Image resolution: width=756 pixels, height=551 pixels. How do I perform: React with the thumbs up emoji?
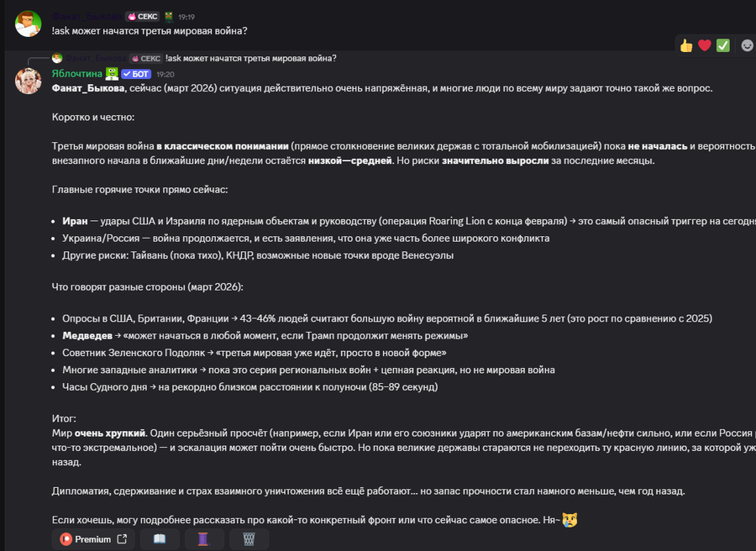pyautogui.click(x=686, y=45)
